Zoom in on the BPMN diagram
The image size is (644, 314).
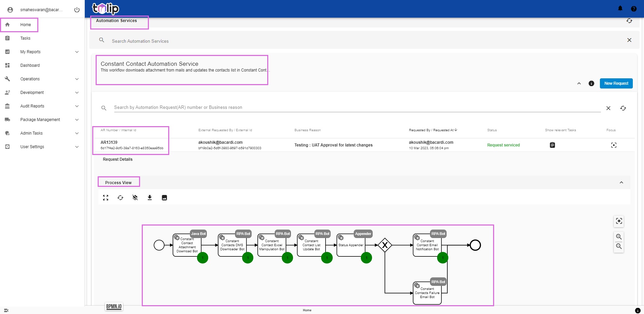click(x=619, y=237)
